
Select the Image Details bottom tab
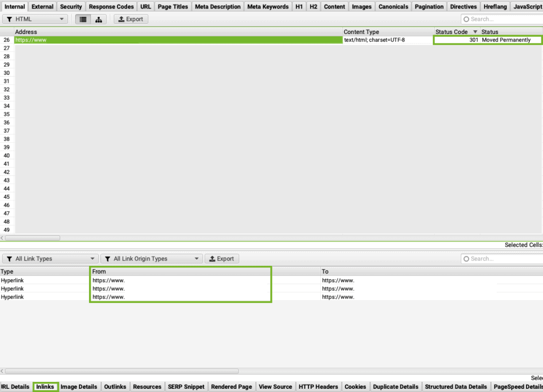(78, 387)
